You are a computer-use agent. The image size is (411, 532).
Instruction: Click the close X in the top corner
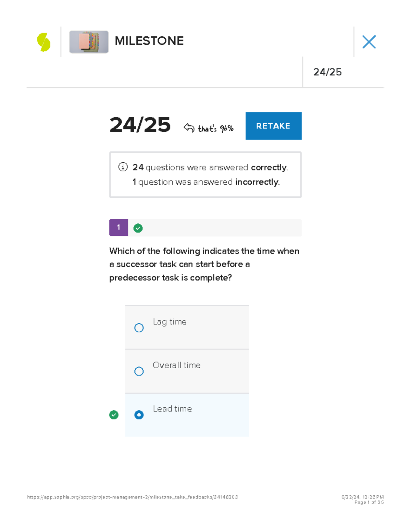[x=369, y=42]
